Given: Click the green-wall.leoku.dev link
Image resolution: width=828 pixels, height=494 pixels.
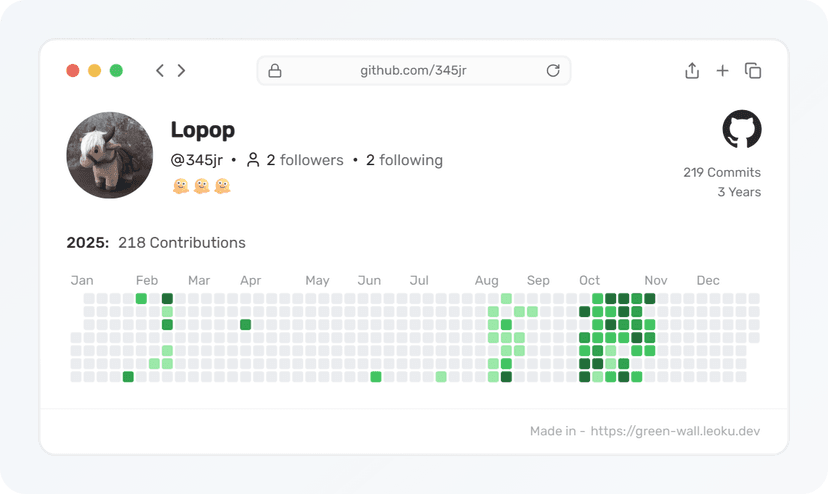Looking at the screenshot, I should [675, 431].
